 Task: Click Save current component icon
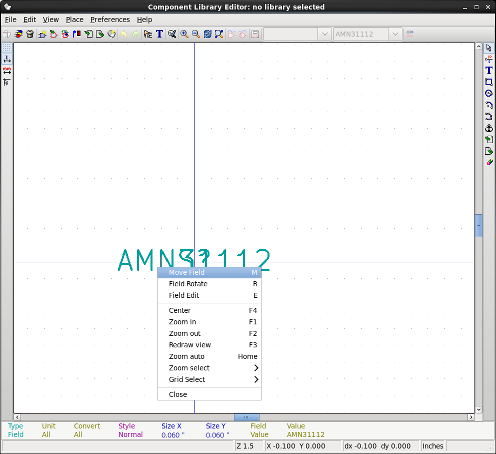point(77,34)
